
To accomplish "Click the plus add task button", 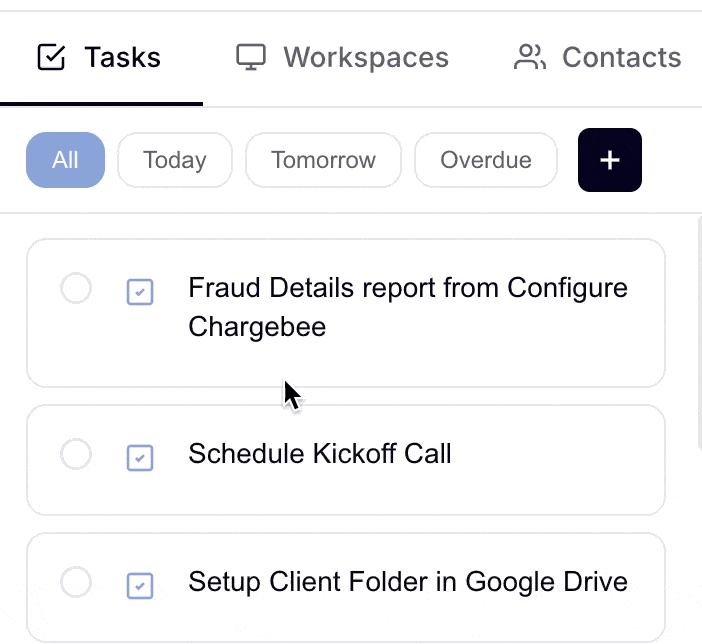I will [610, 160].
